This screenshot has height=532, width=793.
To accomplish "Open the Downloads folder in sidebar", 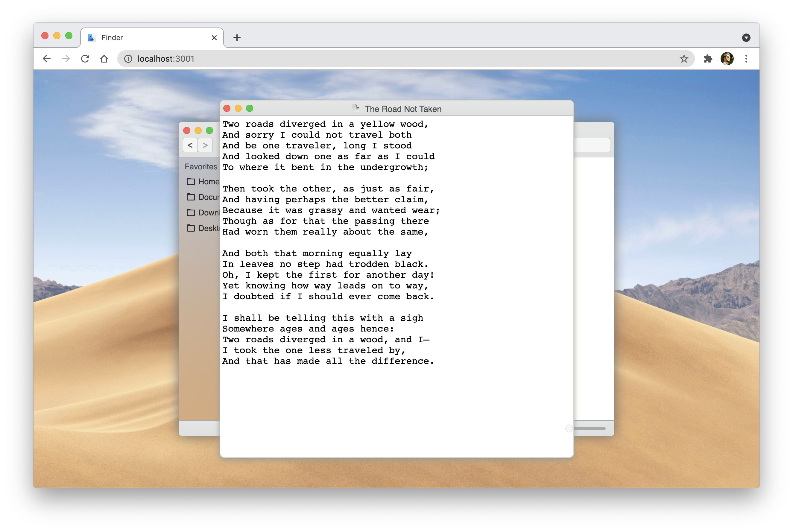I will point(203,213).
